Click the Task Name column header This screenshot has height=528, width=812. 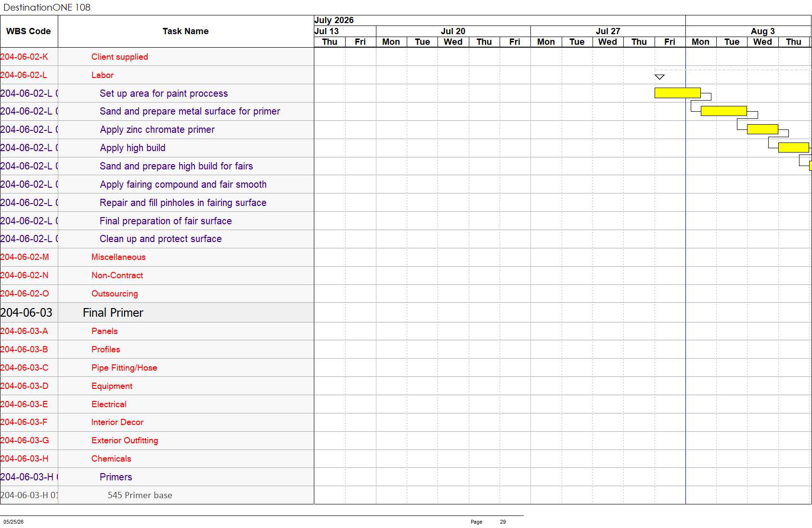click(x=185, y=31)
